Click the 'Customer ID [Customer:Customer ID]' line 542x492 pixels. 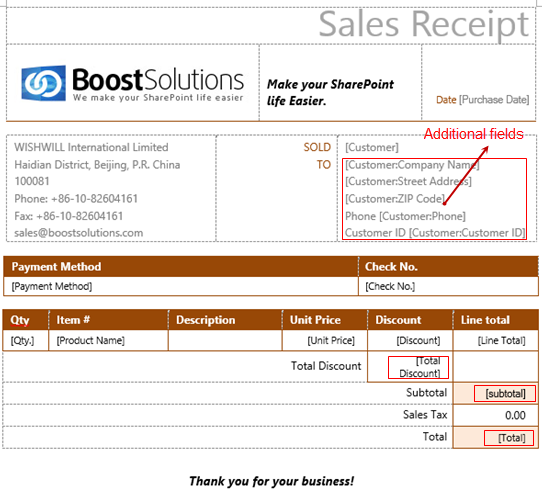(x=435, y=233)
